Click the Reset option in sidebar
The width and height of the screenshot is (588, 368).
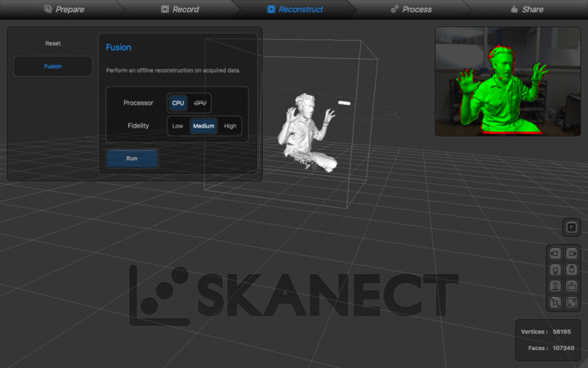click(53, 43)
